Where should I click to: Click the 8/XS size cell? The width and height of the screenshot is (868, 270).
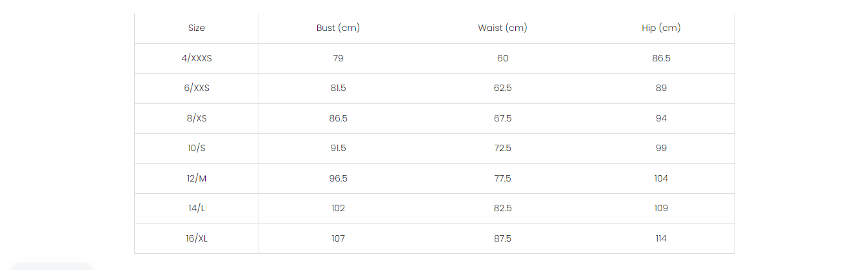pyautogui.click(x=197, y=118)
